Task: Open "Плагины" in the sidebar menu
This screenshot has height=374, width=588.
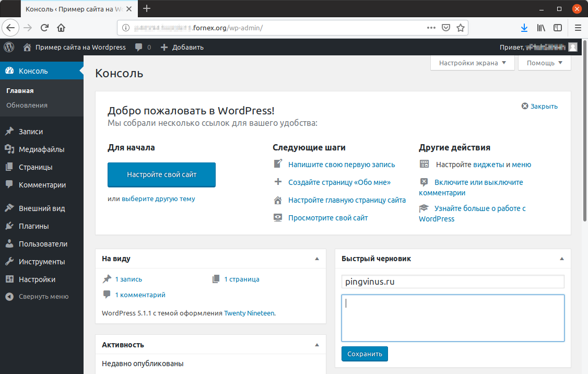Action: tap(34, 226)
